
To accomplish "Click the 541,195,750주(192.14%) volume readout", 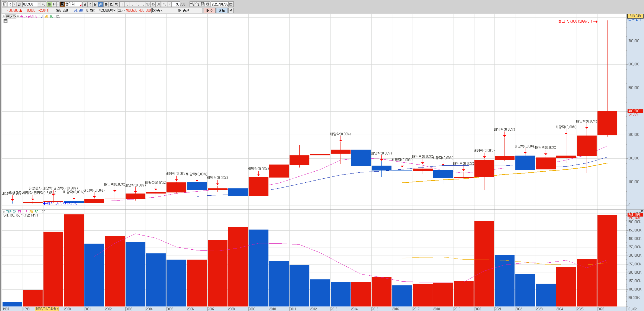I will (20, 215).
